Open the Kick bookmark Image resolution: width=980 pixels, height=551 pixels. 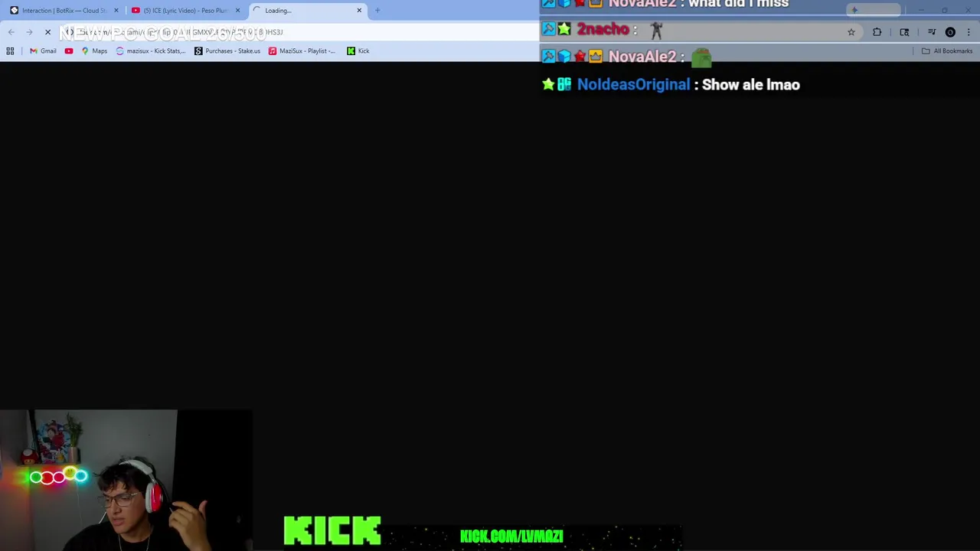pos(358,51)
